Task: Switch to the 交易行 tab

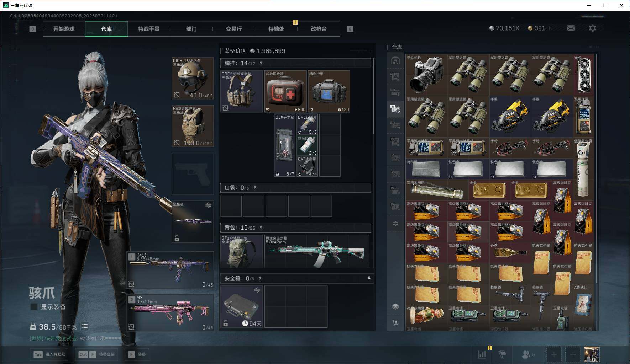Action: (233, 29)
